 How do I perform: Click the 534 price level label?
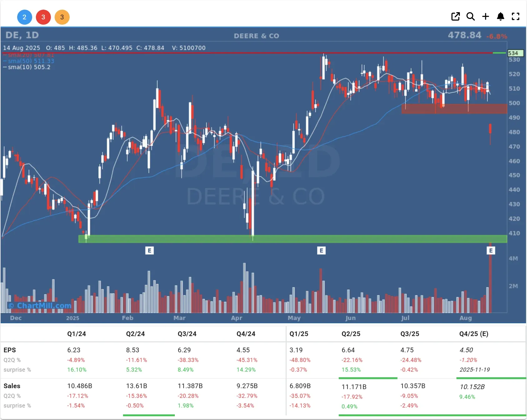515,53
